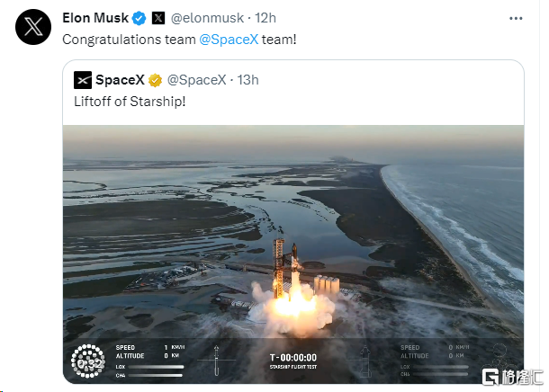549x392 pixels.
Task: Click the 13h timestamp on quoted post
Action: pos(247,80)
